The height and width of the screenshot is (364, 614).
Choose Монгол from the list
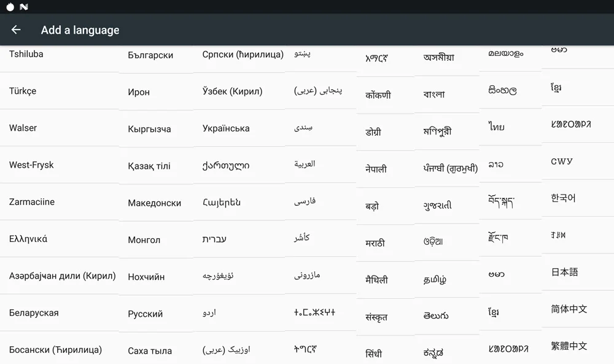tap(144, 240)
